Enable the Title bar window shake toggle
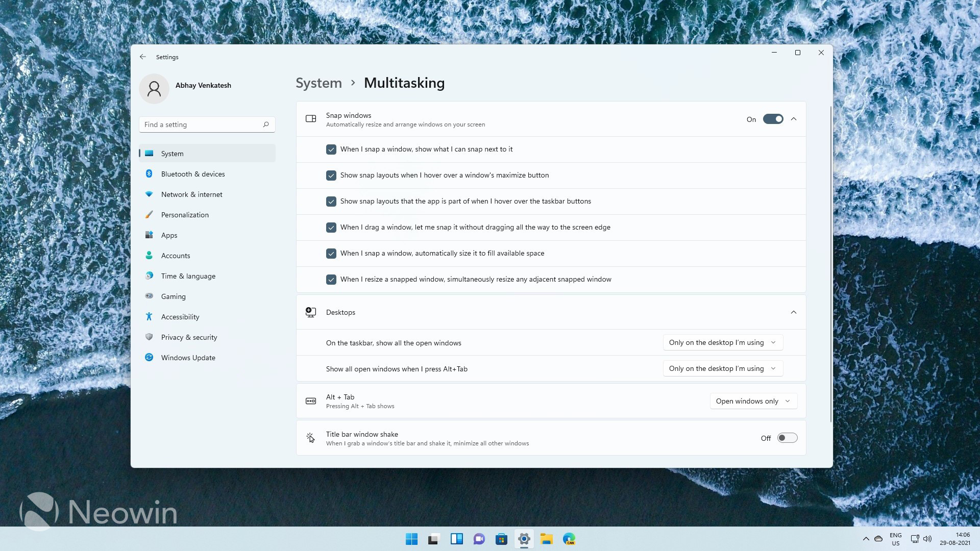The width and height of the screenshot is (980, 551). coord(787,437)
